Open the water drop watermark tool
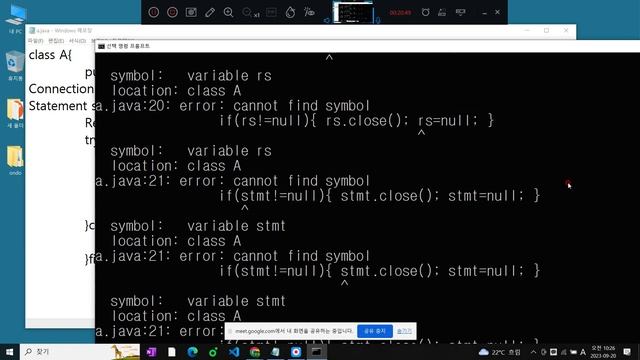This screenshot has width=640, height=360. [290, 12]
